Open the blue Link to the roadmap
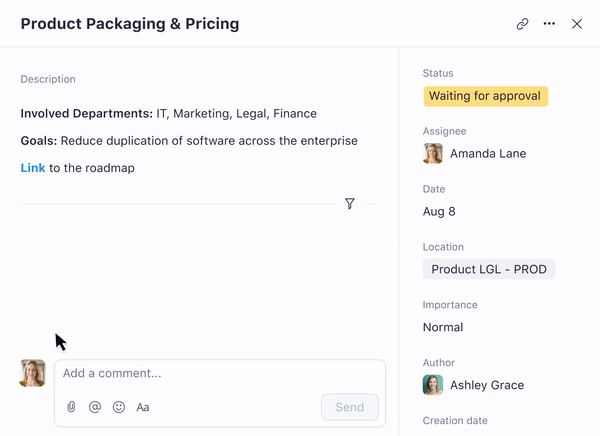 coord(33,168)
